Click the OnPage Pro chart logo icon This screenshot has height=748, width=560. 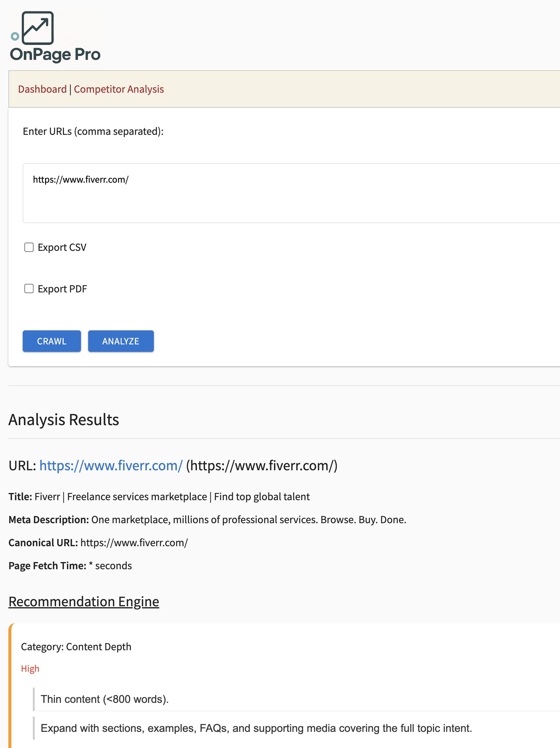coord(37,28)
